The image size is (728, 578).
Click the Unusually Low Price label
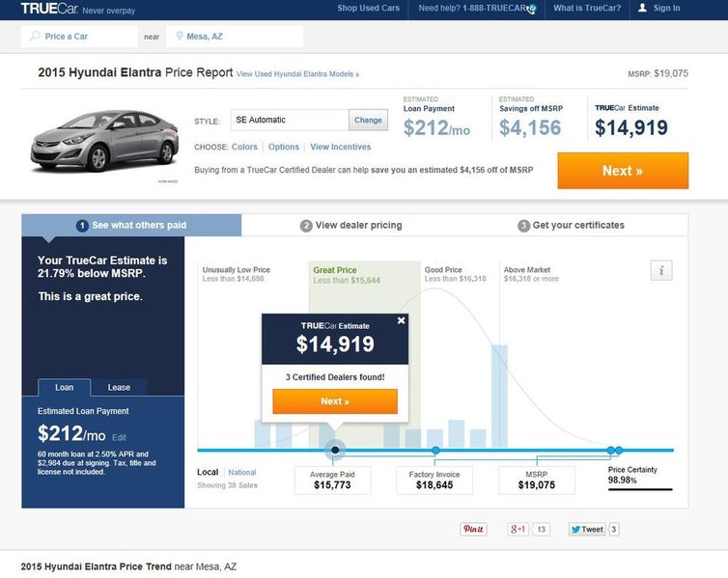click(x=236, y=269)
